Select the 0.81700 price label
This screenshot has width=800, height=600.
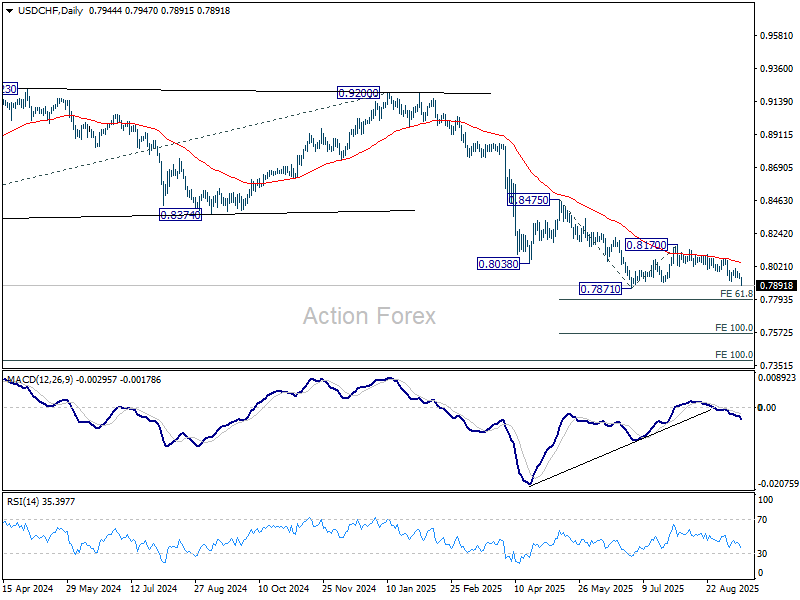tap(646, 244)
